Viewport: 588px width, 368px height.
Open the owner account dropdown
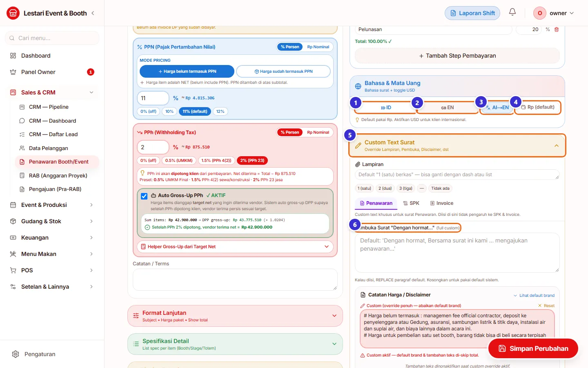click(x=554, y=13)
